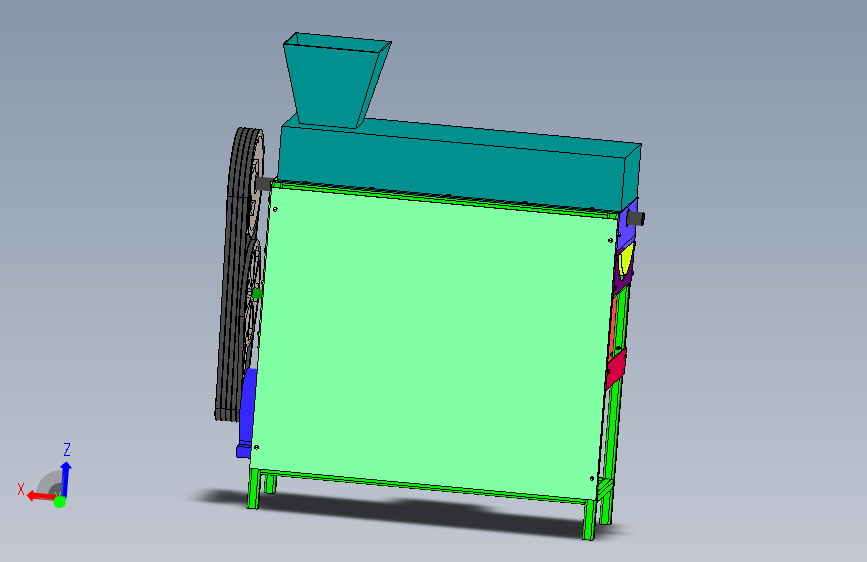Click the green Y axis origin ball
The image size is (867, 562).
point(60,502)
